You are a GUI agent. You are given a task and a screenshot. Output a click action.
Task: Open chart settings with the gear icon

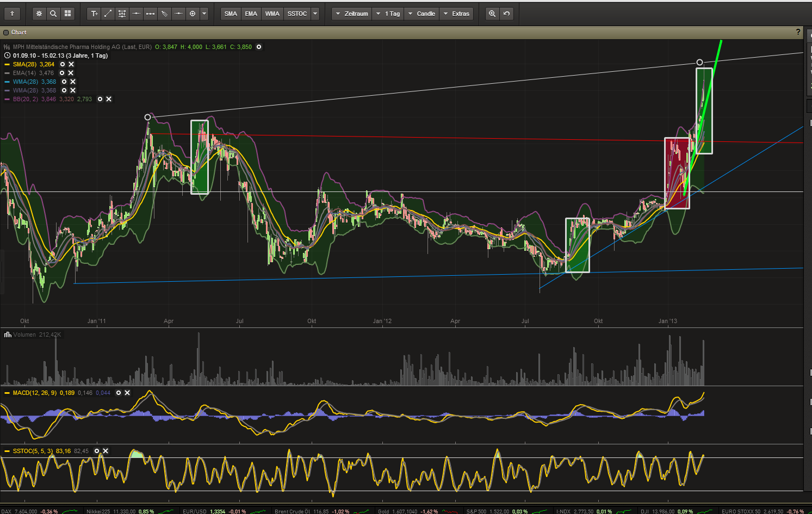tap(39, 14)
